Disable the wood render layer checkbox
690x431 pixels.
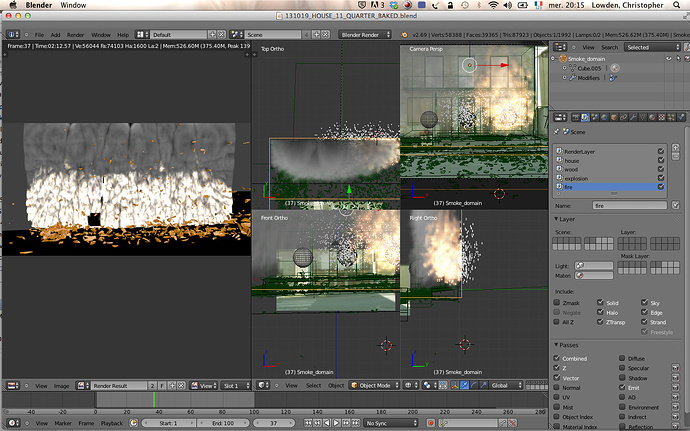661,169
